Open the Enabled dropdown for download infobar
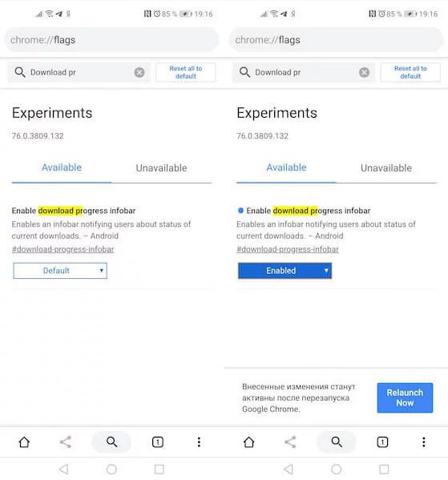Image resolution: width=448 pixels, height=480 pixels. tap(285, 271)
